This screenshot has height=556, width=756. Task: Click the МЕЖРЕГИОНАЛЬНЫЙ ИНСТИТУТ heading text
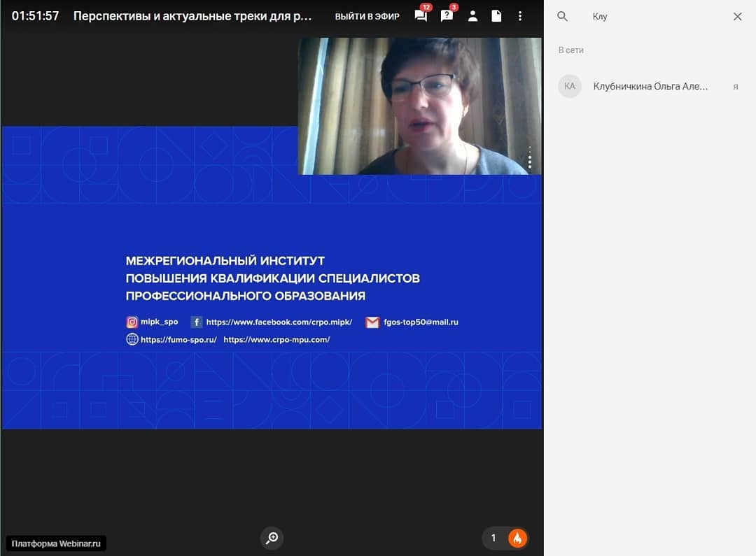click(x=225, y=261)
